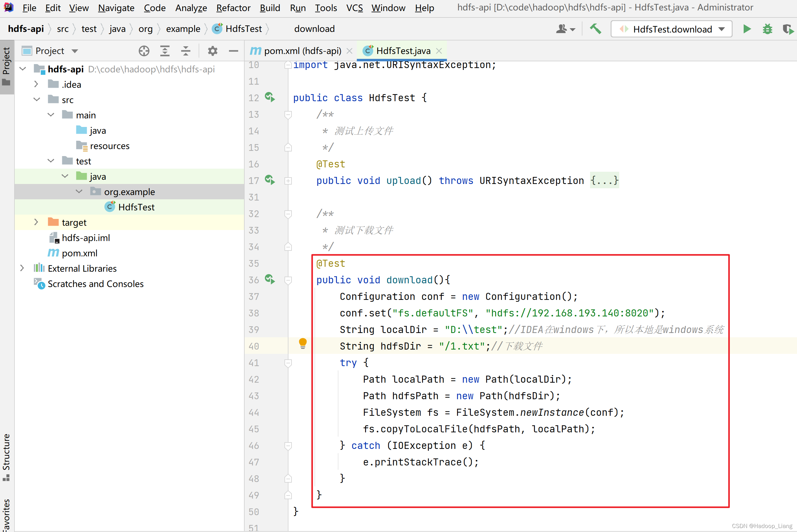The height and width of the screenshot is (532, 797).
Task: Close the HdfsTest.java editor tab
Action: pyautogui.click(x=439, y=51)
